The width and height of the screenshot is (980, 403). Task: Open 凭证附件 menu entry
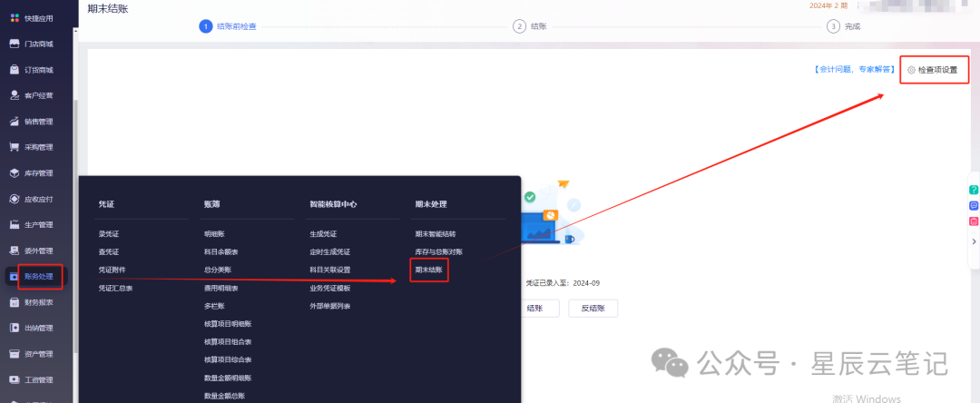(112, 270)
